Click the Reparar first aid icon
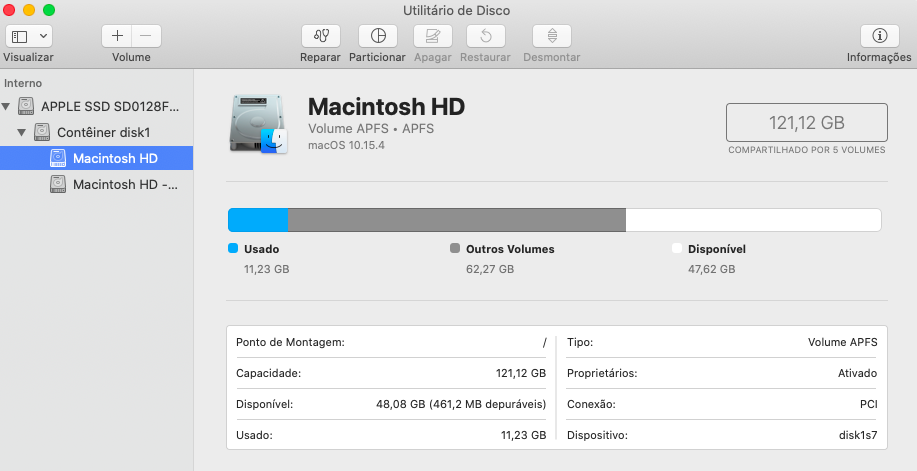The height and width of the screenshot is (471, 917). pyautogui.click(x=320, y=36)
